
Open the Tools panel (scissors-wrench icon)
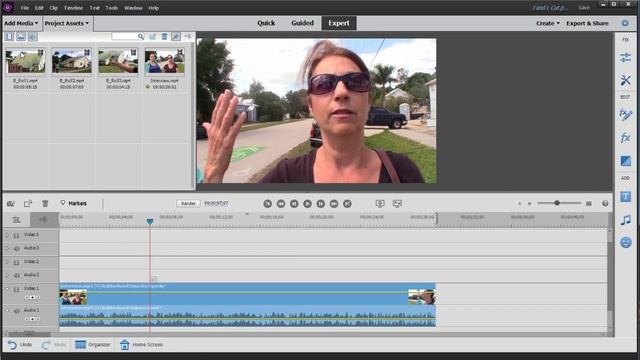coord(625,80)
